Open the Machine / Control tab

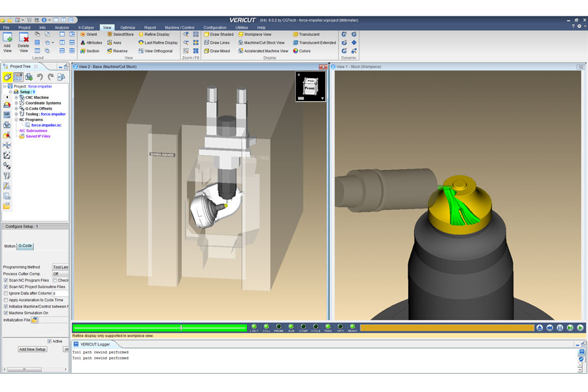coord(179,27)
